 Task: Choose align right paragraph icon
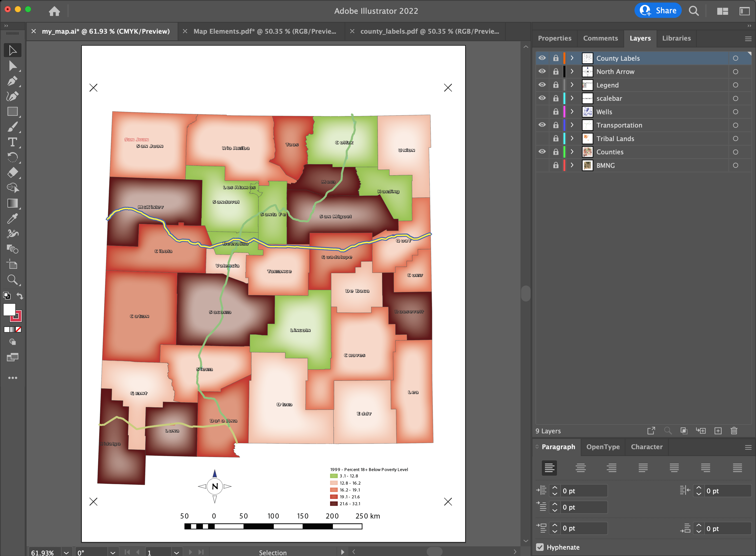[x=611, y=468]
